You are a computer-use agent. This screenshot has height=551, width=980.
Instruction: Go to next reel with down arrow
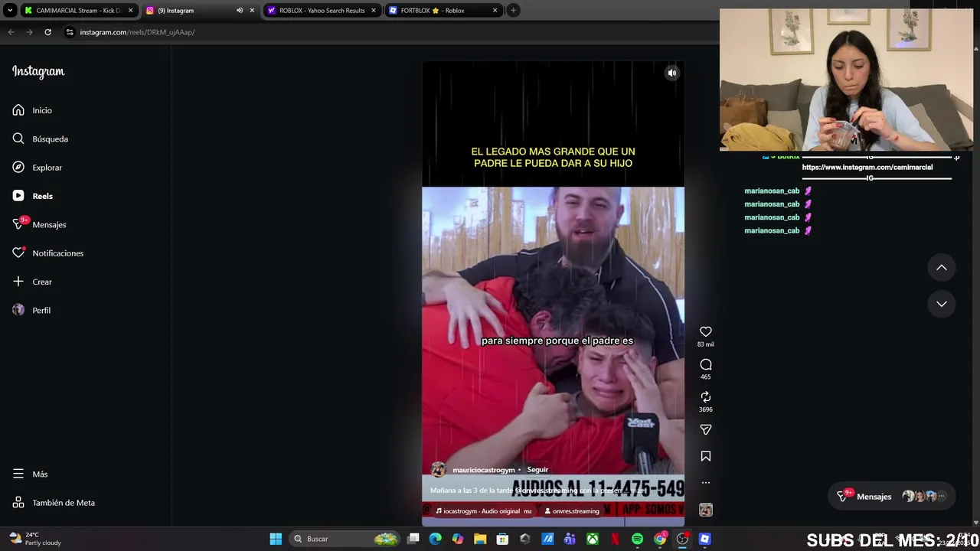[942, 304]
